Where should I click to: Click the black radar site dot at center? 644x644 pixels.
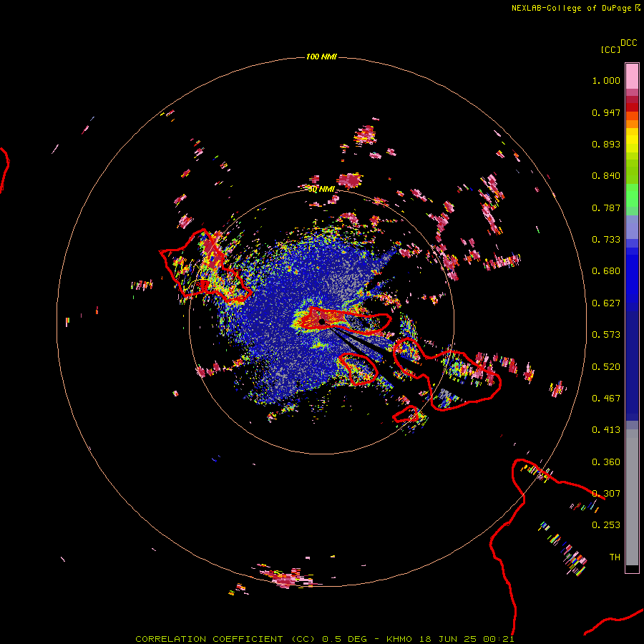coord(322,321)
